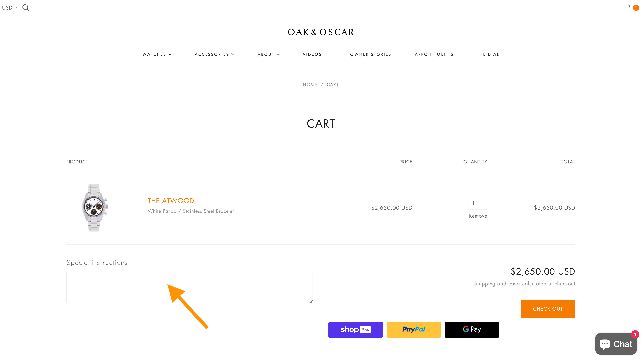Click the PRODUCT column header
The height and width of the screenshot is (360, 644).
coord(77,162)
